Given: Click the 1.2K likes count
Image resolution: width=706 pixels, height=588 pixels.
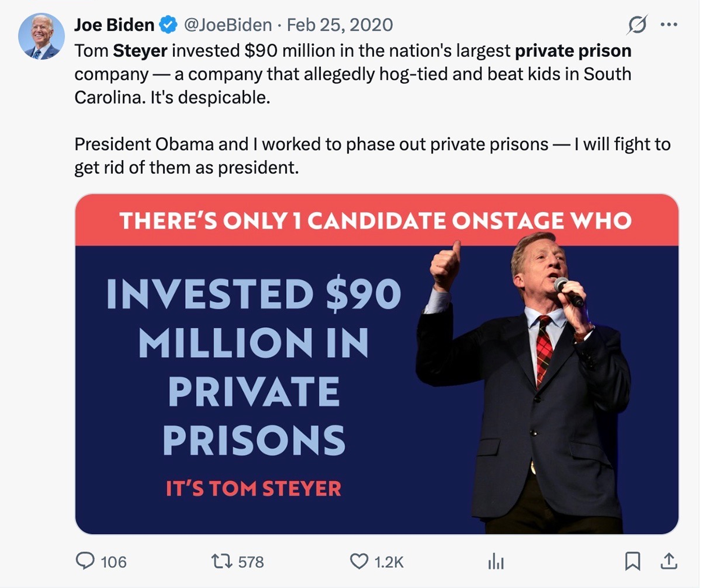Looking at the screenshot, I should tap(389, 562).
